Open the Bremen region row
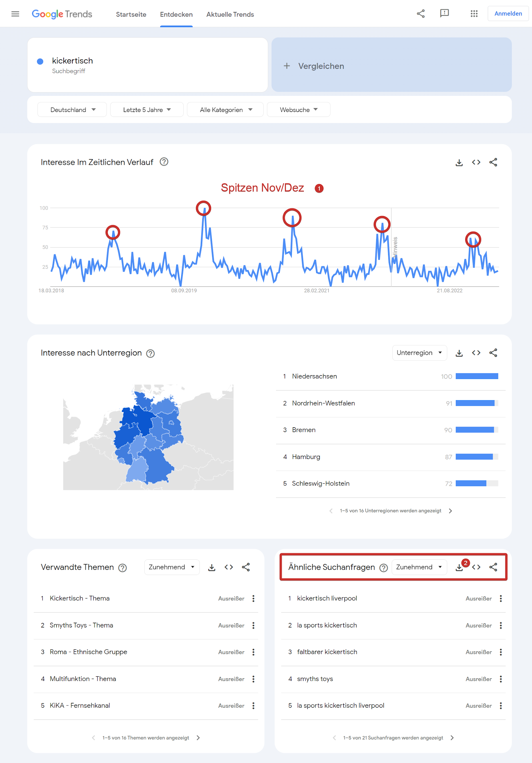The width and height of the screenshot is (532, 763). pyautogui.click(x=390, y=430)
